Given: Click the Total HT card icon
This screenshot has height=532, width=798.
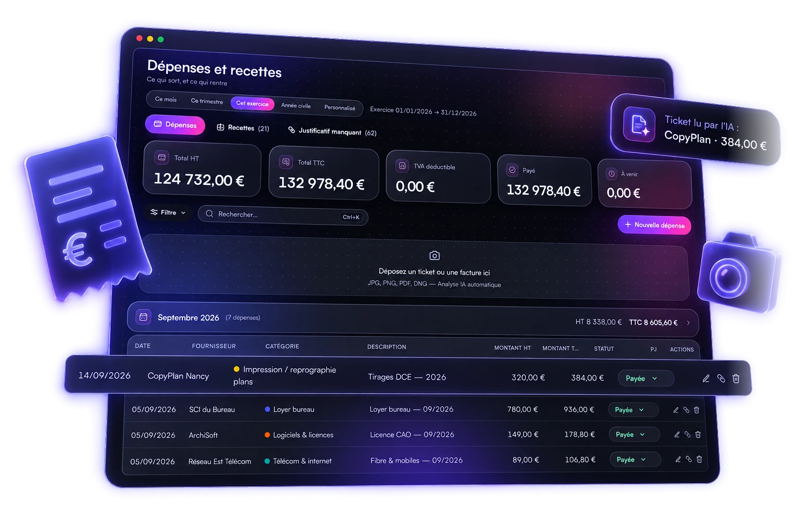Looking at the screenshot, I should 162,157.
